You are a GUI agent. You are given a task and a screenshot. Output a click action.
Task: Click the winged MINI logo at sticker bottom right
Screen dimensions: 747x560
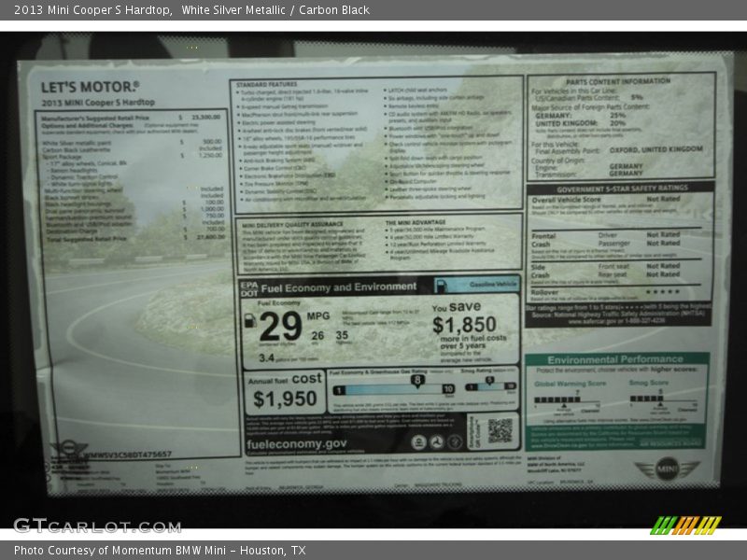click(667, 469)
